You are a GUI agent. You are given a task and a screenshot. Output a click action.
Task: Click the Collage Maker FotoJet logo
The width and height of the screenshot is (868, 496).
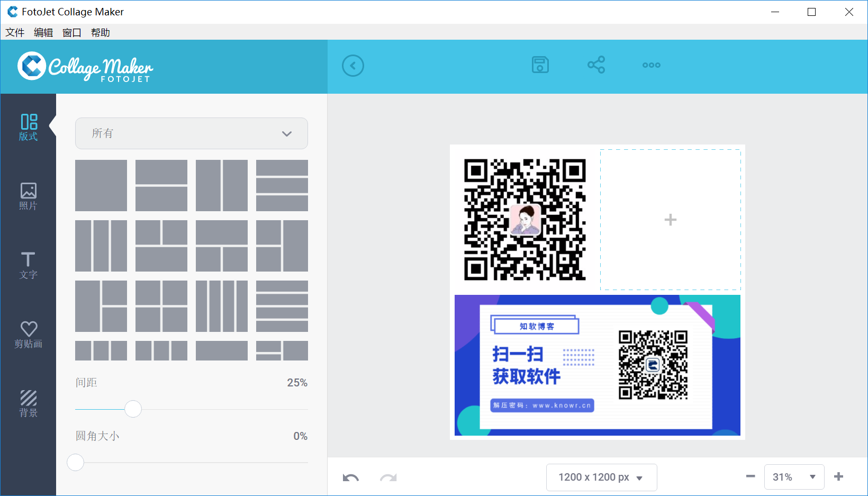(85, 67)
